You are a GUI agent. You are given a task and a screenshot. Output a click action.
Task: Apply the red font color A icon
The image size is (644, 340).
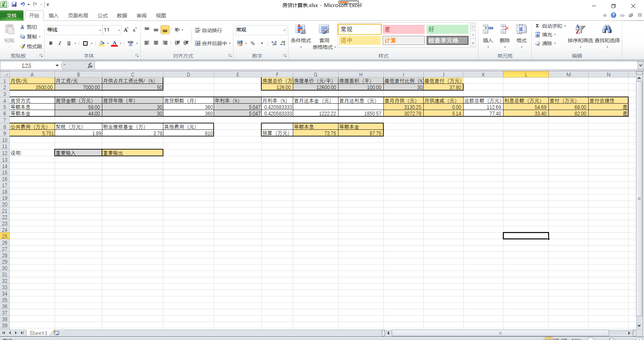click(114, 43)
